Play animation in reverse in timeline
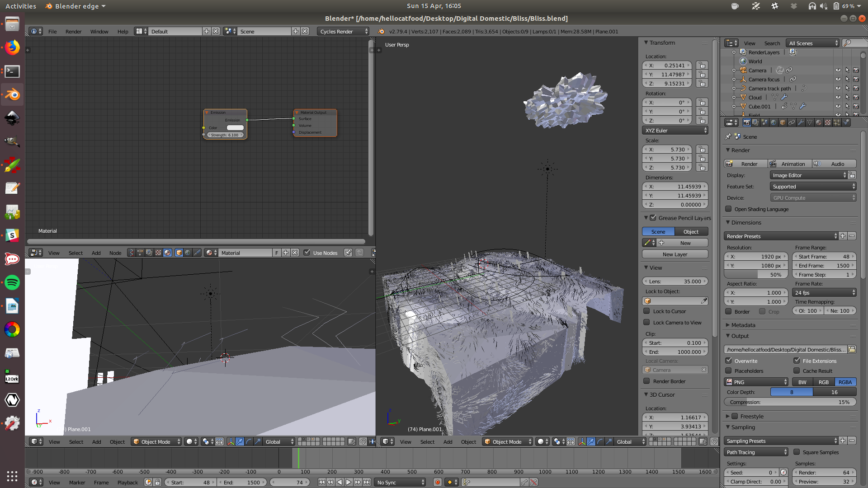Viewport: 868px width, 488px height. coord(340,482)
